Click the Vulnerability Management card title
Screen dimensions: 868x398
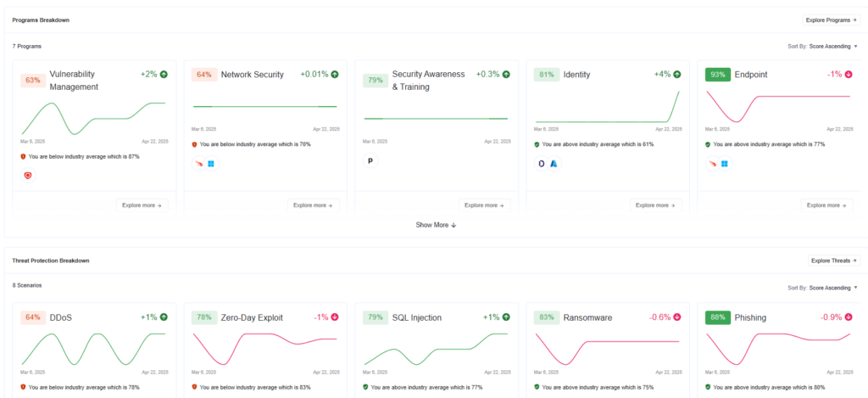pos(75,81)
